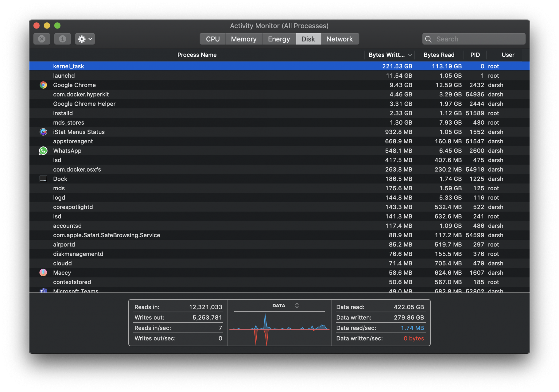Click the disk activity graph
559x392 pixels.
pyautogui.click(x=279, y=329)
